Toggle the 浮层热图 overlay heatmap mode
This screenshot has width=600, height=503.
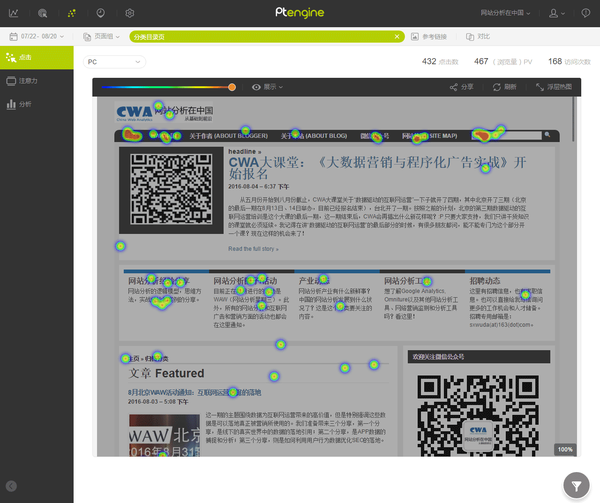[x=554, y=87]
